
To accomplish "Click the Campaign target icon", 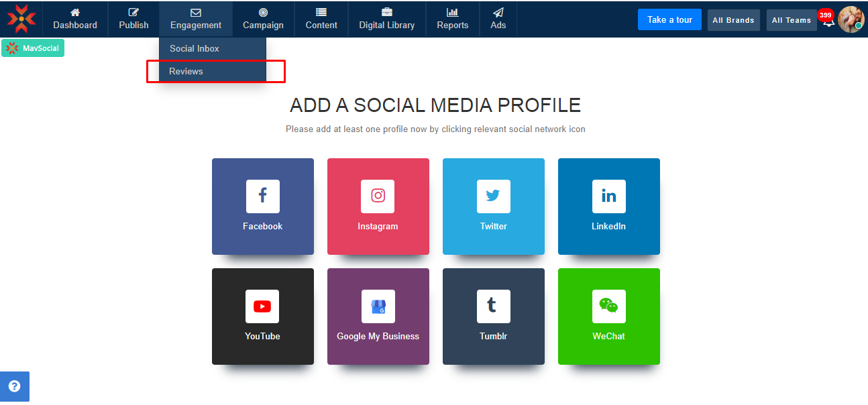I will pos(263,12).
